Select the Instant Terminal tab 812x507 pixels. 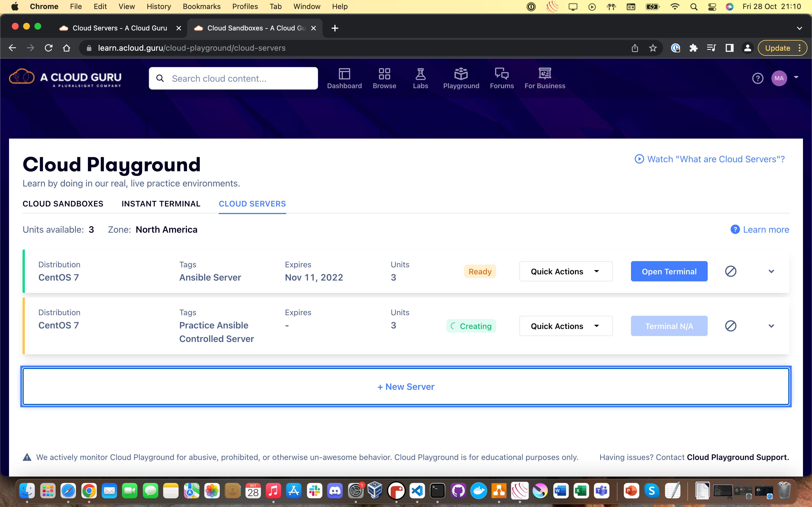[161, 204]
